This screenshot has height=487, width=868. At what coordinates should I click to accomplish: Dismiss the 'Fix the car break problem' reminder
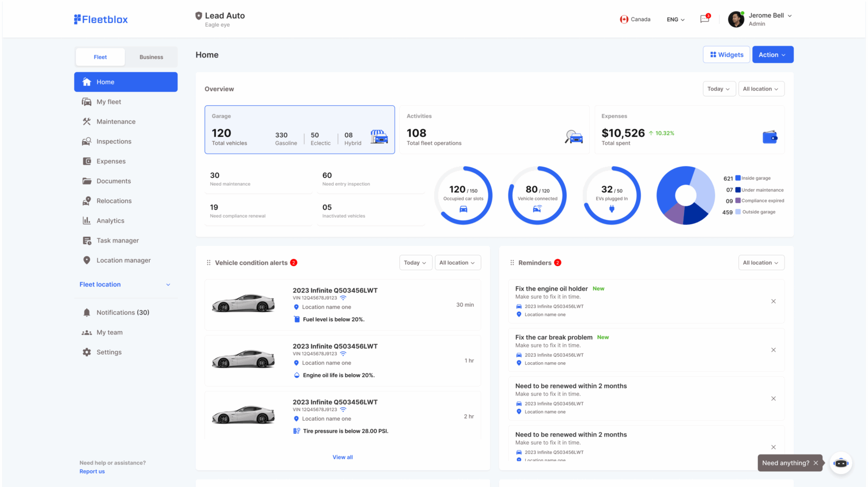click(x=774, y=350)
